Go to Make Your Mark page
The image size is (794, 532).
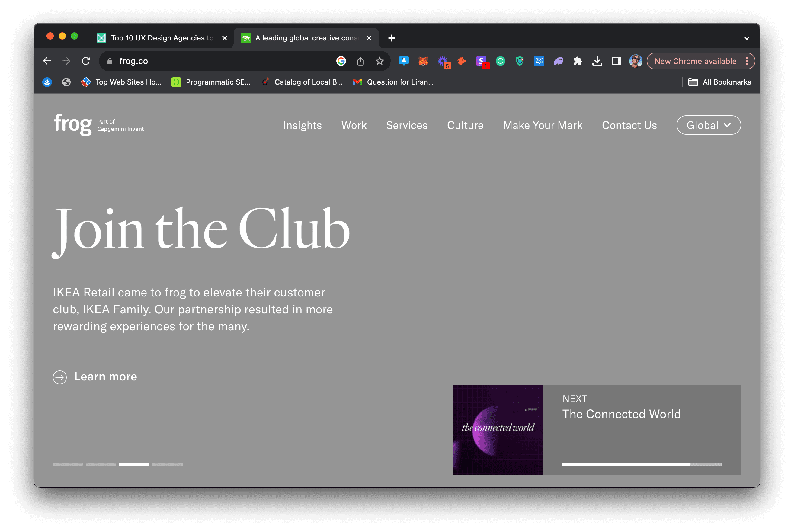pyautogui.click(x=543, y=125)
